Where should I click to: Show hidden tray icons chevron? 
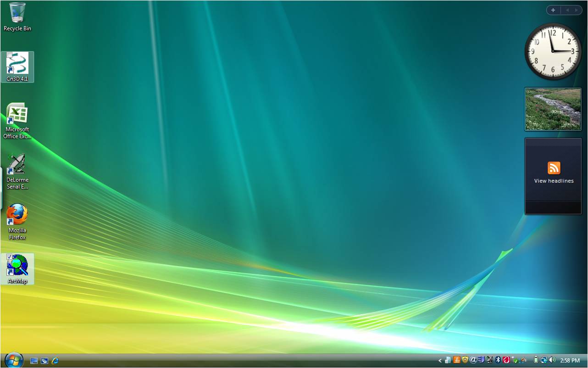(440, 361)
